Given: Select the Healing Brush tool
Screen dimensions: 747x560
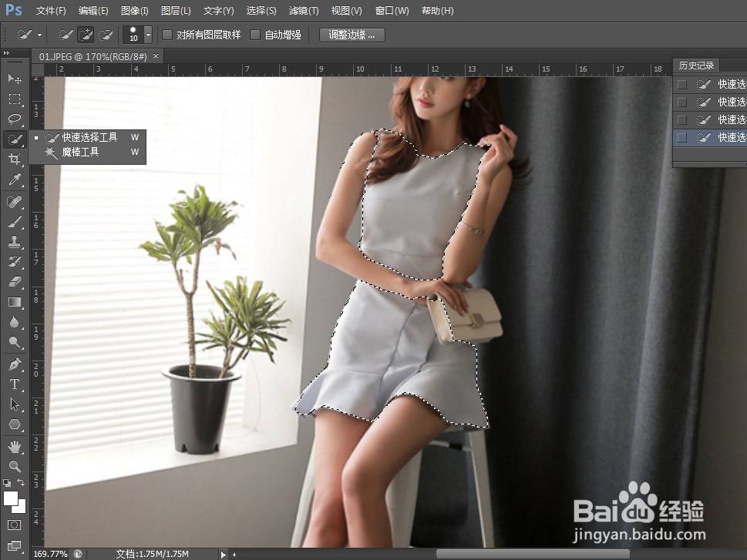Looking at the screenshot, I should pos(15,201).
